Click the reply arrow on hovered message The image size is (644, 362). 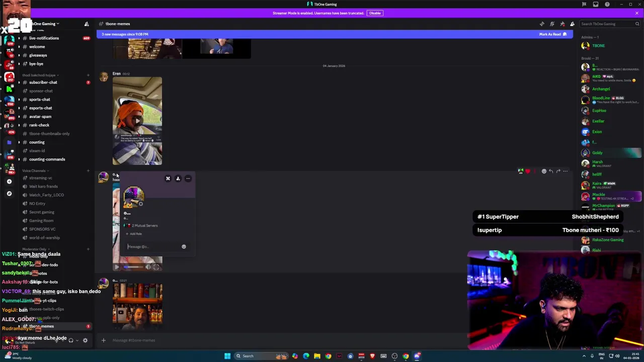551,171
